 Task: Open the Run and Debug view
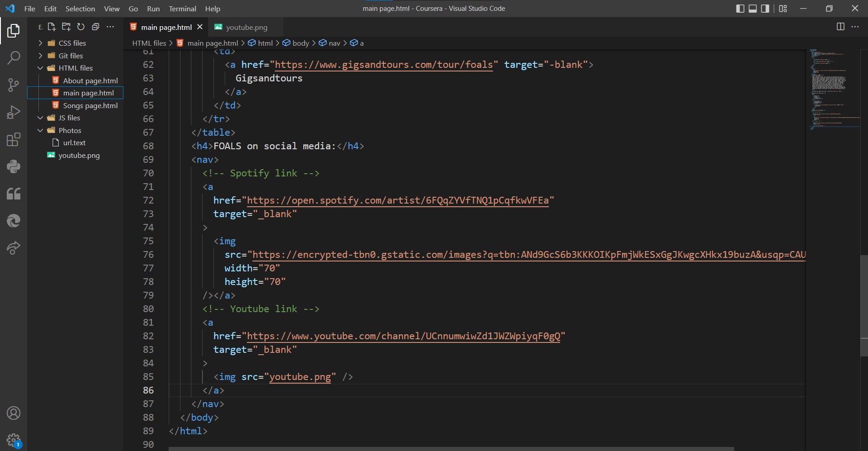(14, 112)
